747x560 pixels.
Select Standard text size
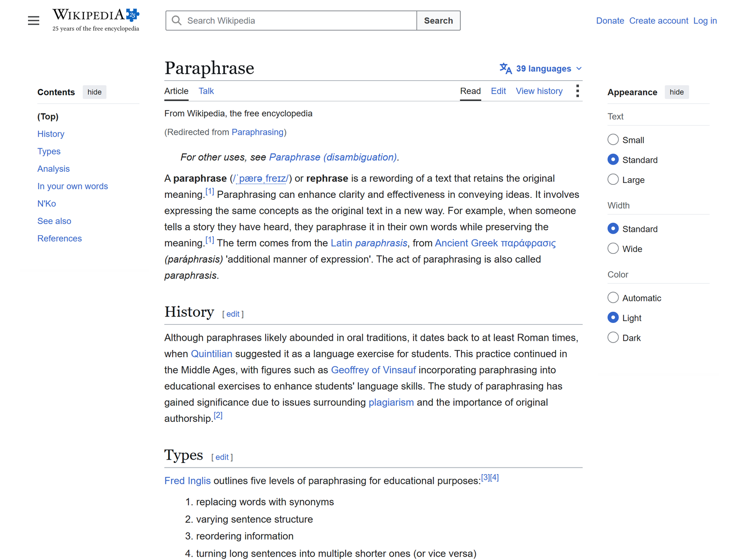click(613, 160)
